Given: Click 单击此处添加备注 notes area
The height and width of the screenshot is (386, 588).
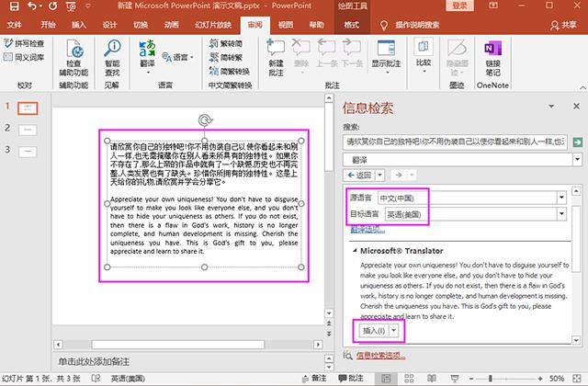Looking at the screenshot, I should [94, 361].
